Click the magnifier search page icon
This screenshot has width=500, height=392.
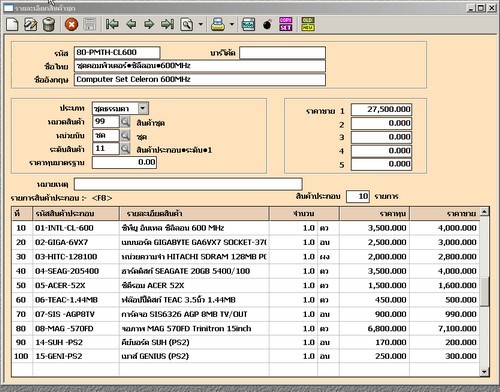click(x=187, y=24)
